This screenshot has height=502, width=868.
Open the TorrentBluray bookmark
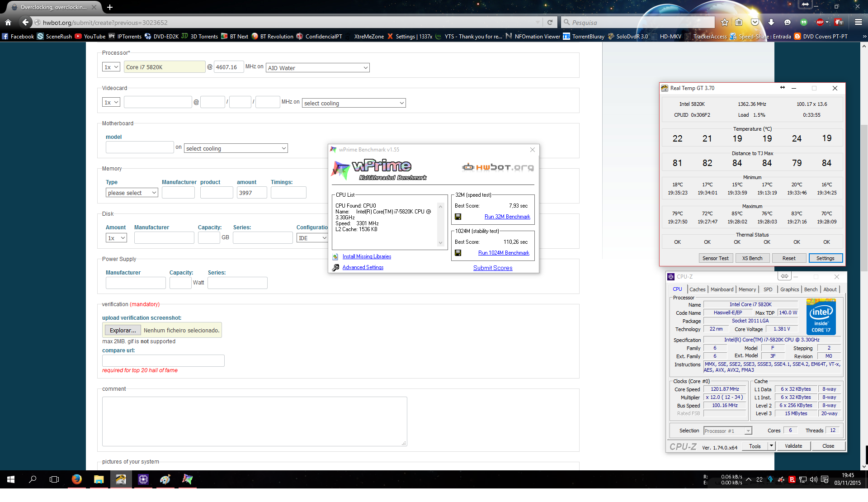tap(584, 37)
